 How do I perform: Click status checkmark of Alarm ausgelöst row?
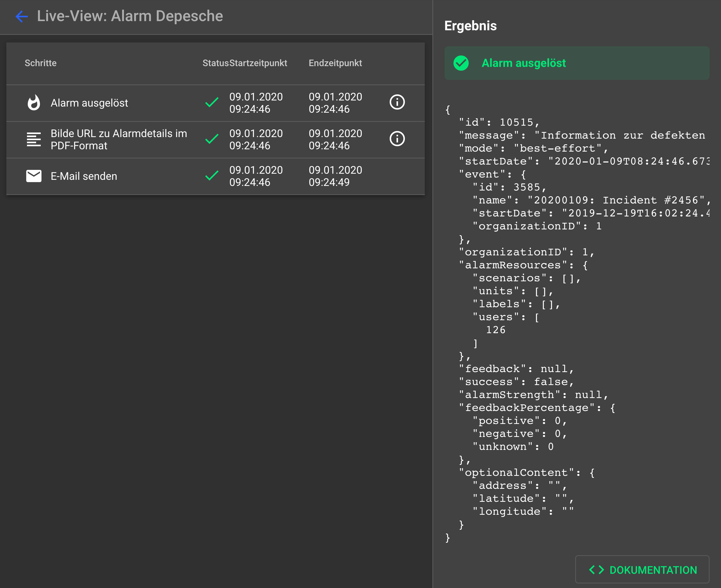[212, 102]
